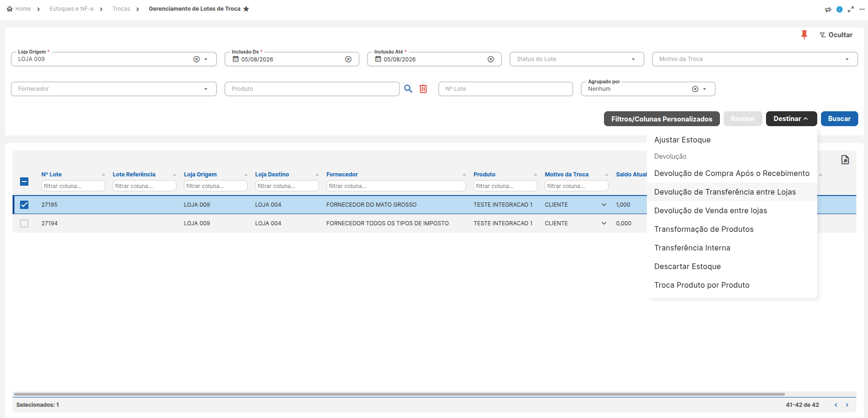Sort by Fornecedor column arrow
868x418 pixels.
464,175
